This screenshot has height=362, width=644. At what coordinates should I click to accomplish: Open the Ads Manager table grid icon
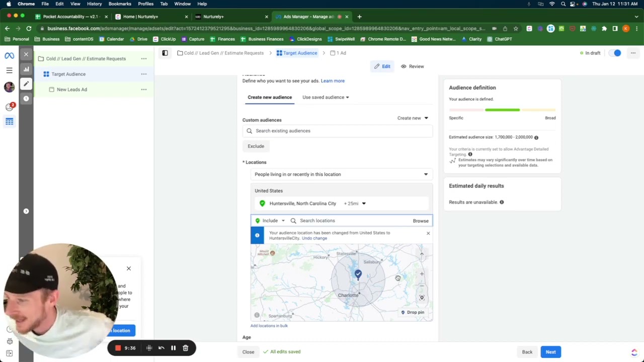pos(9,121)
